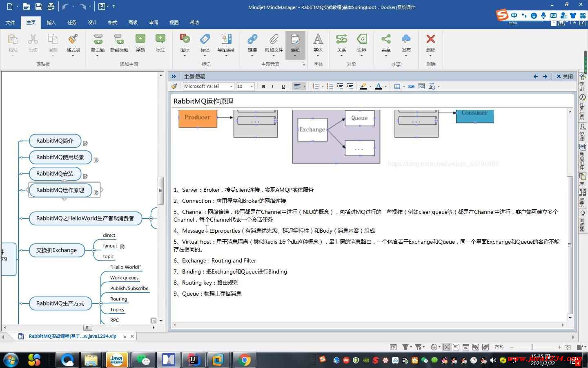Click the 关系 (Relationship) ribbon icon
The height and width of the screenshot is (368, 588).
click(x=341, y=39)
